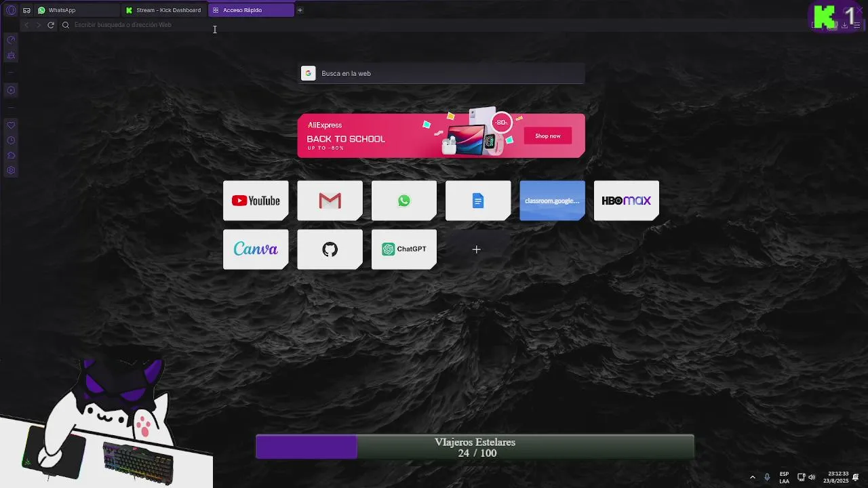Open the classroom.google speed dial tile
868x488 pixels.
click(x=552, y=201)
